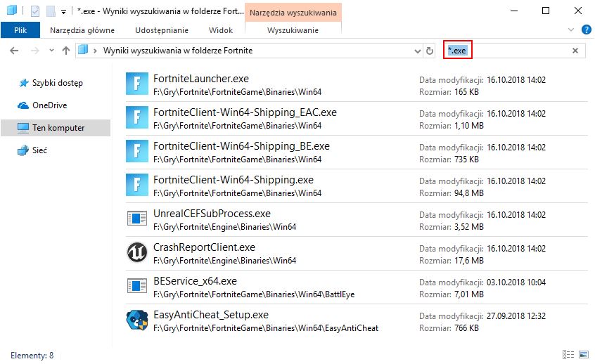The height and width of the screenshot is (364, 595).
Task: Select EasyAntiCheat_Setup.exe file name
Action: tap(210, 315)
